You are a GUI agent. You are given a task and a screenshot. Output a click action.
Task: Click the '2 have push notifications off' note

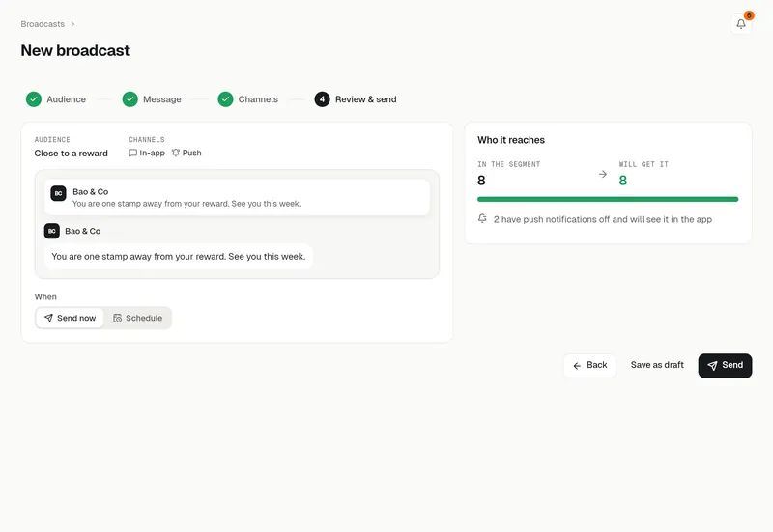[602, 219]
